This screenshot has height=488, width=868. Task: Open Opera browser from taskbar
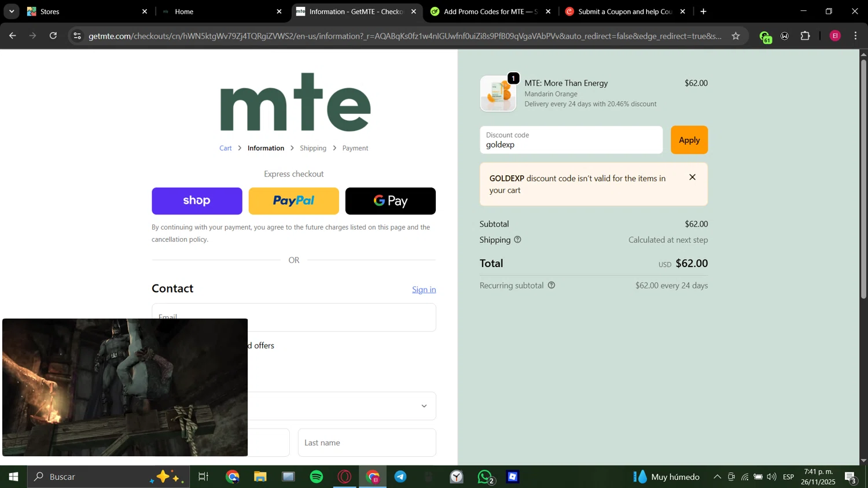click(345, 476)
